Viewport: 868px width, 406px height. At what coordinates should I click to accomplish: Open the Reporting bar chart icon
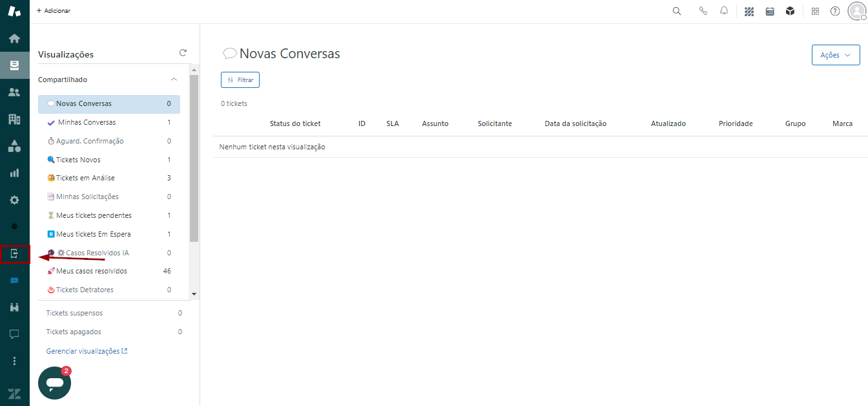(x=14, y=173)
